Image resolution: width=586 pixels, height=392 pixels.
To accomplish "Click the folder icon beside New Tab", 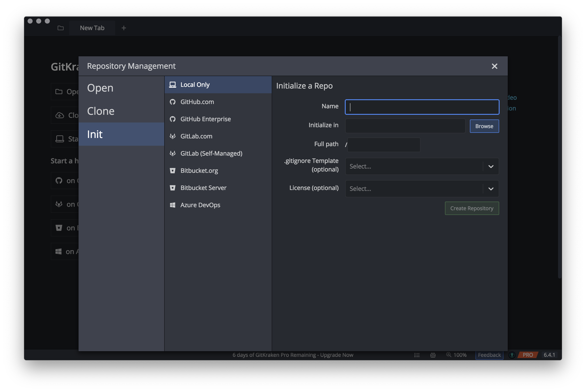I will point(60,28).
